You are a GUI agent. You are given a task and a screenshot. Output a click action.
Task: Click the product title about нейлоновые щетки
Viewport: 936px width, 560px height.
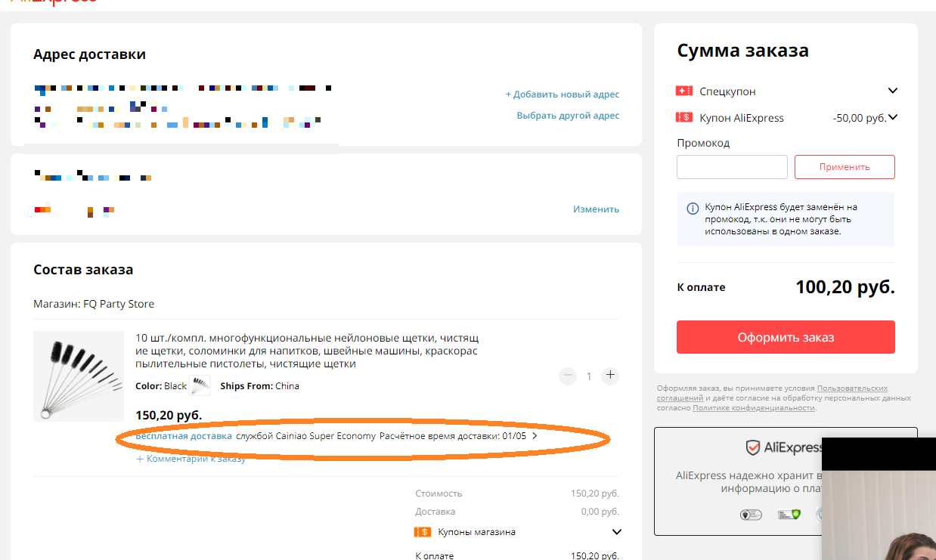[x=307, y=351]
